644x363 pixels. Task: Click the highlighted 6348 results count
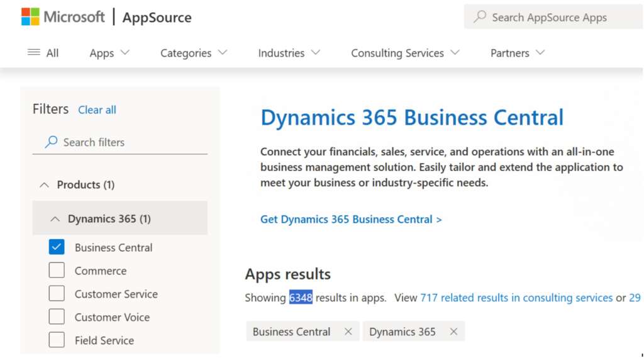tap(301, 298)
